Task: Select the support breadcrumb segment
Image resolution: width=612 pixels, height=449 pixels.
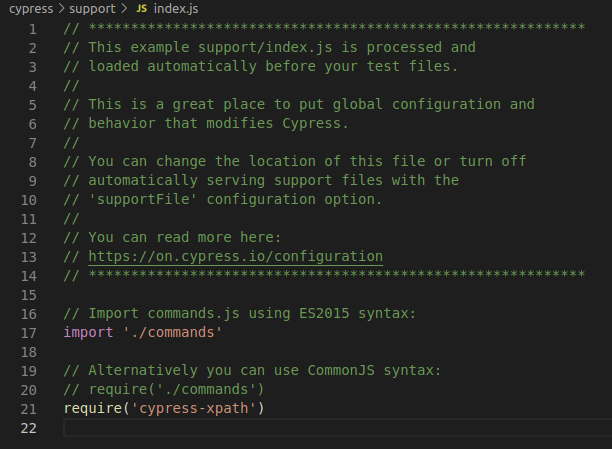Action: (x=92, y=9)
